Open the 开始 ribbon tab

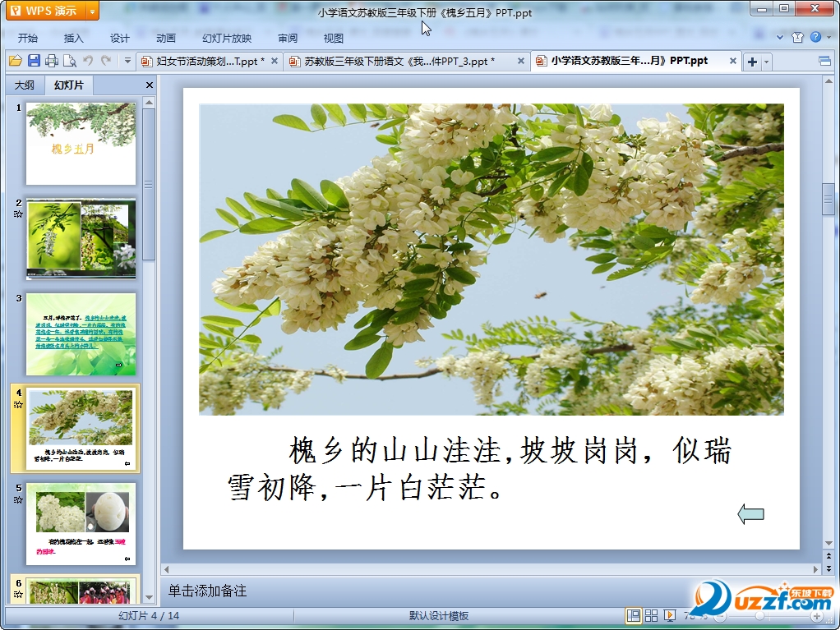[28, 38]
